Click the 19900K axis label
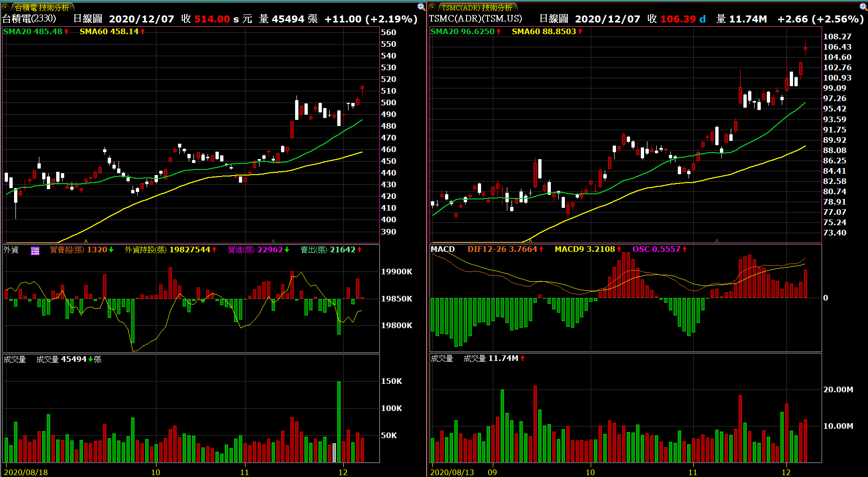The width and height of the screenshot is (868, 477). pyautogui.click(x=397, y=272)
